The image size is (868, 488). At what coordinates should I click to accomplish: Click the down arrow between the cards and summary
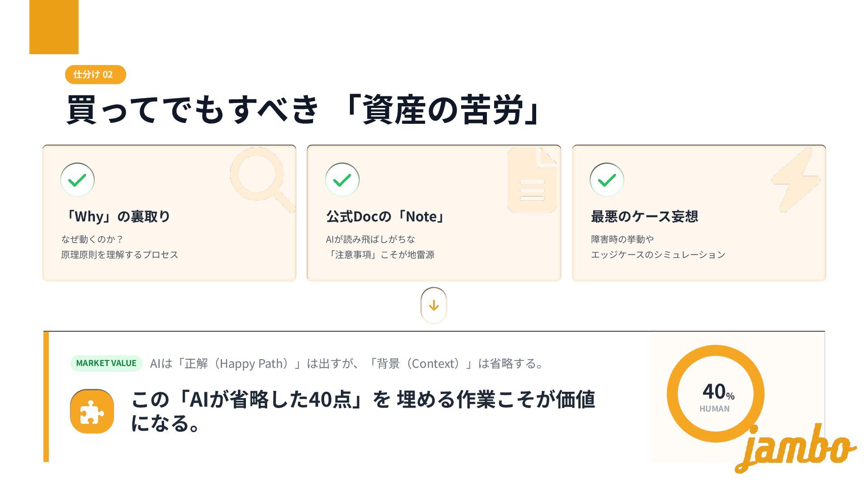(434, 305)
